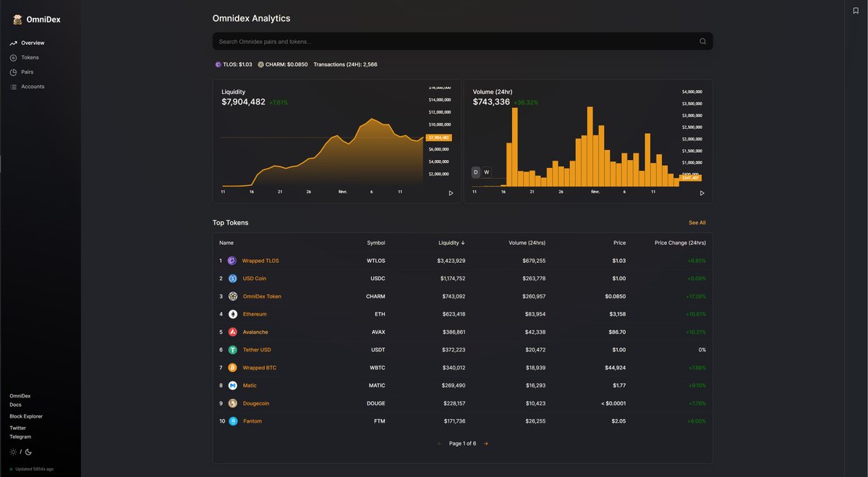Open Matic token page
This screenshot has width=868, height=477.
click(250, 386)
